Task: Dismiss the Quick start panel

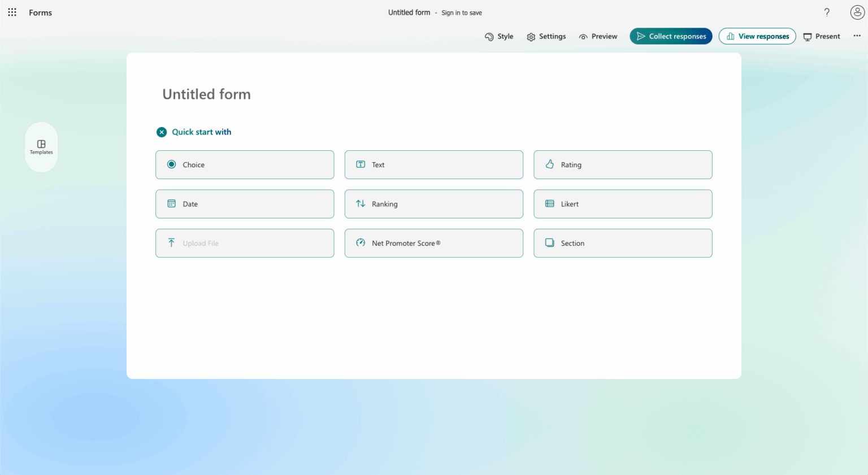Action: click(x=162, y=132)
